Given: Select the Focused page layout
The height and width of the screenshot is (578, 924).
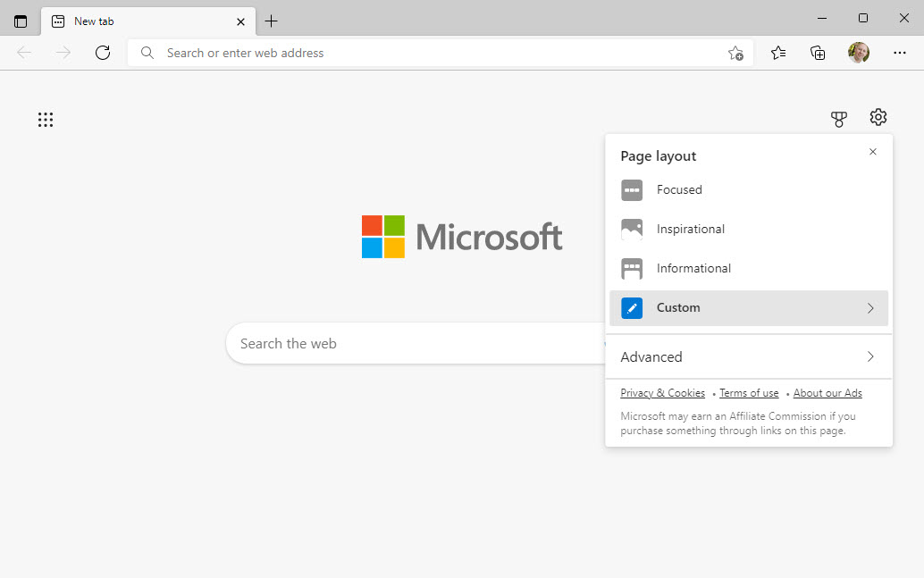Looking at the screenshot, I should pyautogui.click(x=679, y=189).
